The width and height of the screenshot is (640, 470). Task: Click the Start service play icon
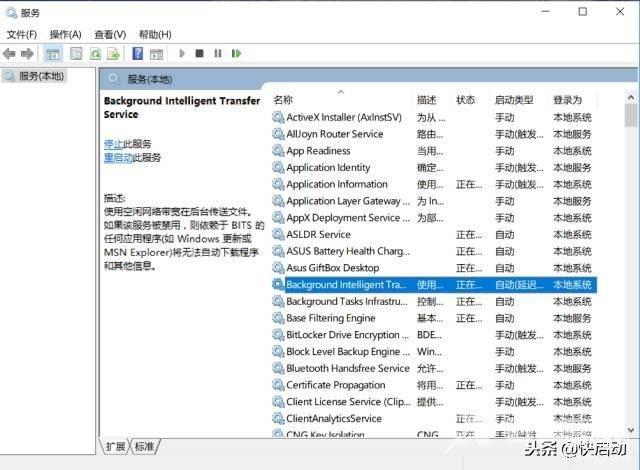(x=182, y=53)
